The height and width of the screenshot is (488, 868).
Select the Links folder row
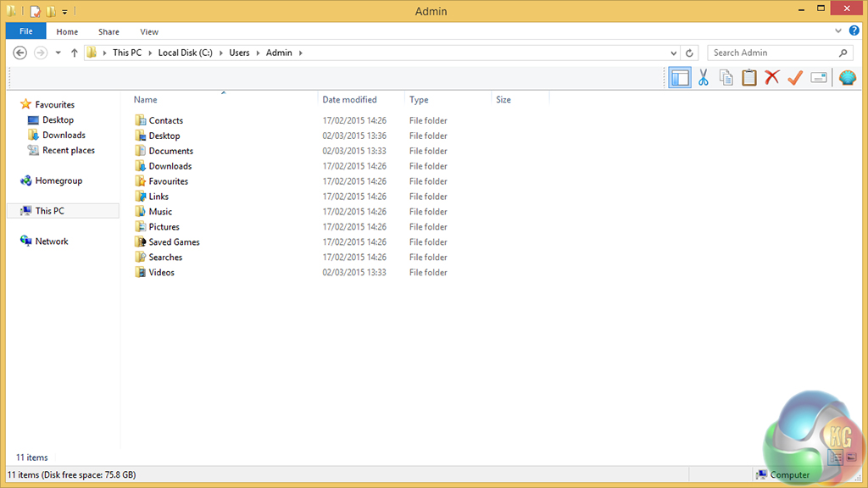coord(292,197)
